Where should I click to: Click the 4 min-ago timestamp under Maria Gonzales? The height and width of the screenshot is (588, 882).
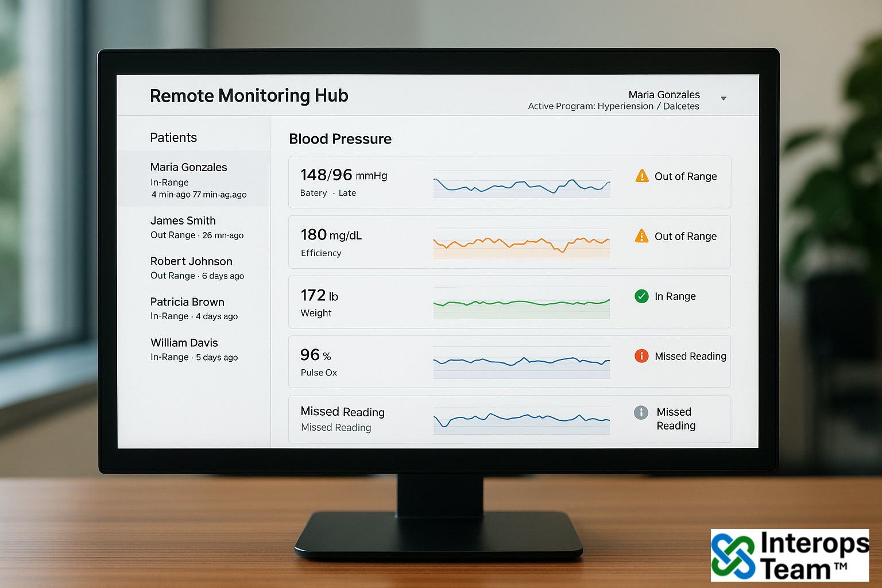199,195
